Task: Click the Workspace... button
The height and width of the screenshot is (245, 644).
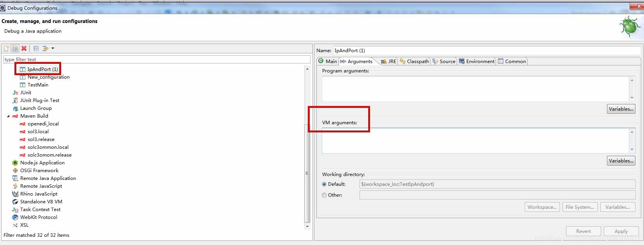Action: pyautogui.click(x=542, y=207)
